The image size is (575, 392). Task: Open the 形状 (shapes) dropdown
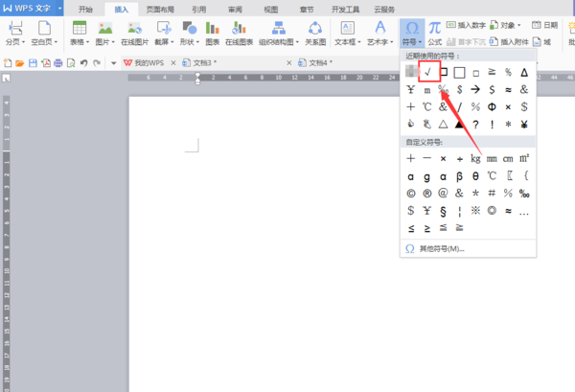tap(188, 42)
